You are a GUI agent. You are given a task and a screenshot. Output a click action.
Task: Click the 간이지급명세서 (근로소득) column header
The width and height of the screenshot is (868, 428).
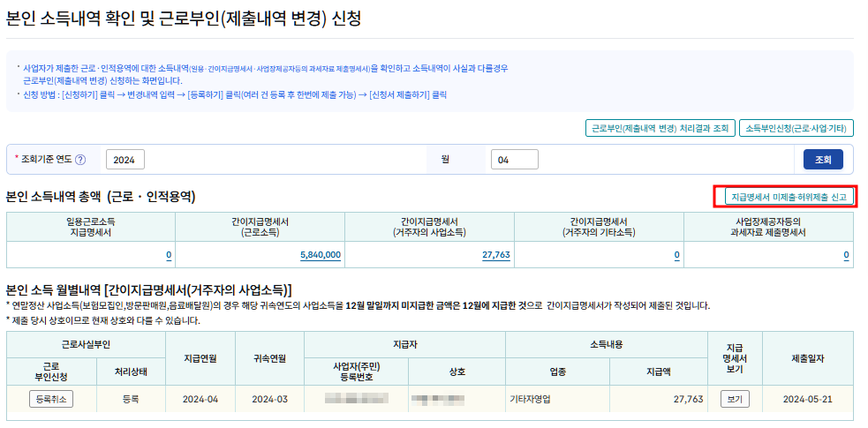click(x=260, y=227)
